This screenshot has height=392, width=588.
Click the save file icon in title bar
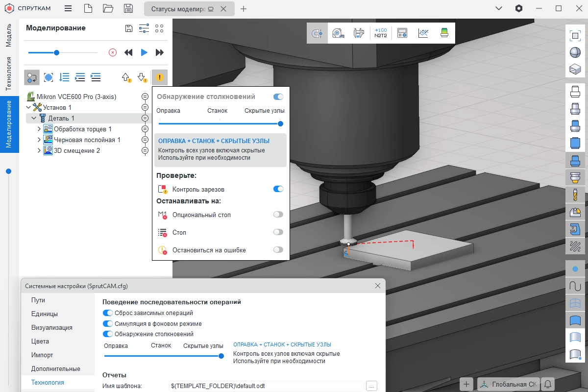(128, 8)
